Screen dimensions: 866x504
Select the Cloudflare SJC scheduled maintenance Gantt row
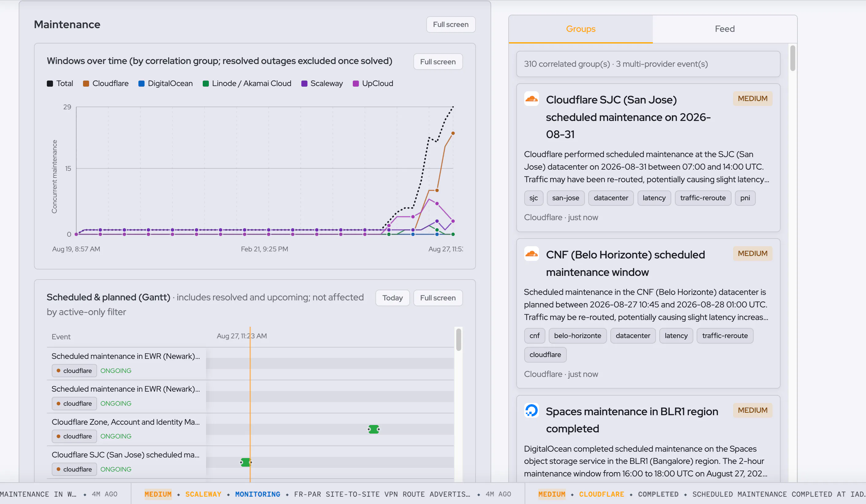coord(250,462)
